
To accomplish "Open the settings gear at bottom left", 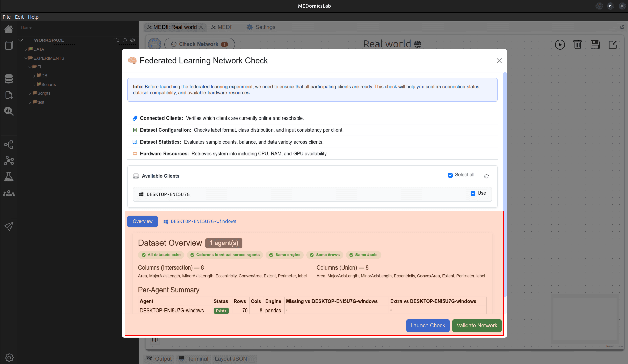I will pyautogui.click(x=9, y=357).
